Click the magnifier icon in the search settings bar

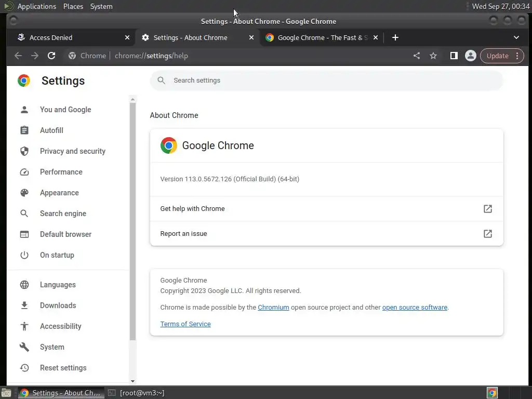tap(161, 81)
